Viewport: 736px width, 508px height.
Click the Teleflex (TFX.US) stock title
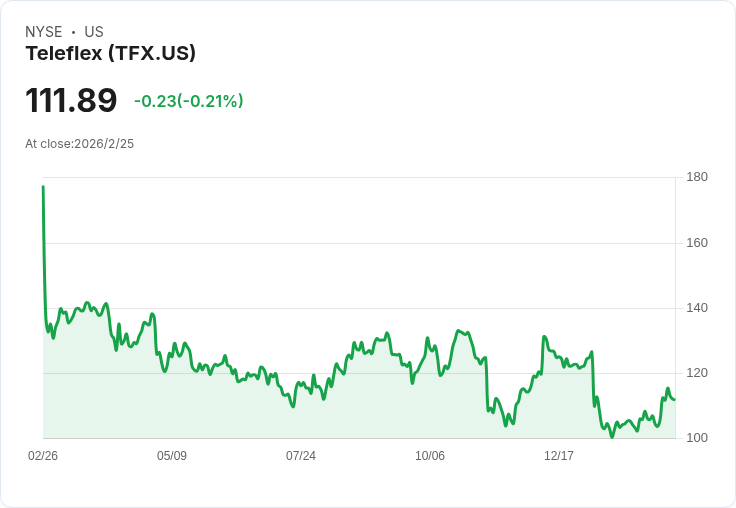coord(110,53)
